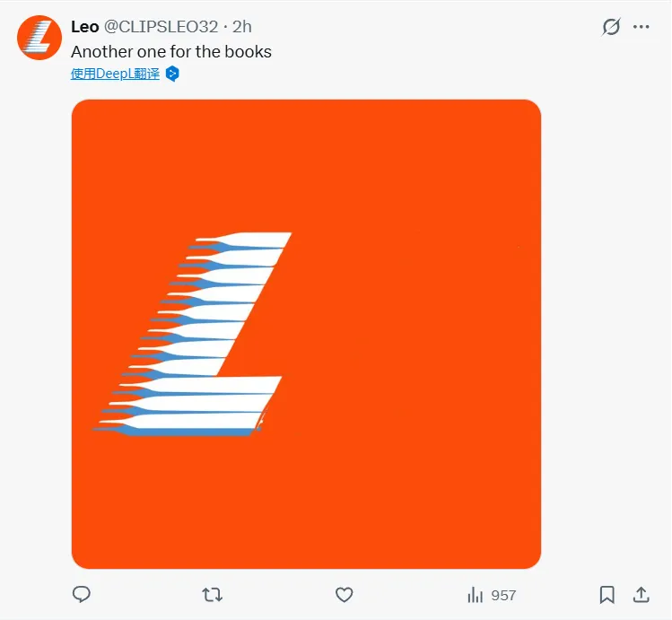Repost this post using the arrows icon
The image size is (672, 620).
coord(213,594)
